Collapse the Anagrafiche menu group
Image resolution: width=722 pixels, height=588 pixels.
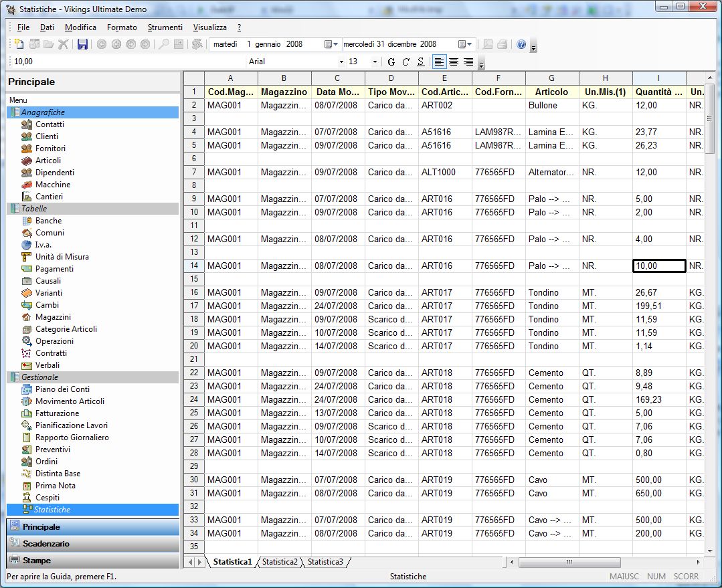[92, 112]
